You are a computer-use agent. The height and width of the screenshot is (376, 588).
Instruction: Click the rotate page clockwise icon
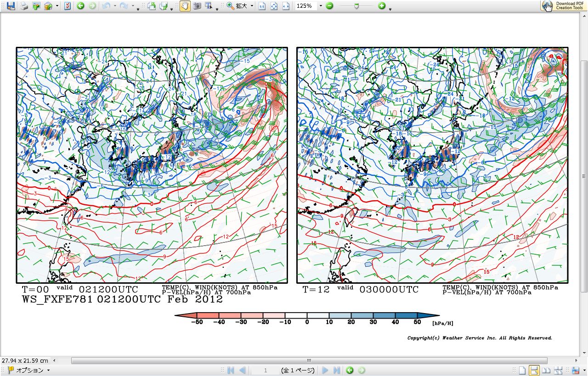pos(163,6)
